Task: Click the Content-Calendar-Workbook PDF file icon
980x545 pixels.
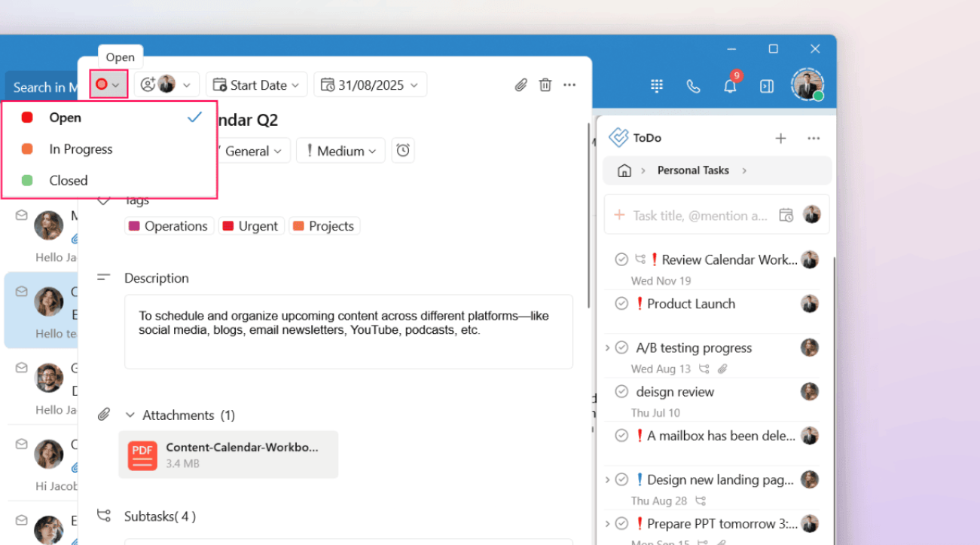Action: (142, 455)
